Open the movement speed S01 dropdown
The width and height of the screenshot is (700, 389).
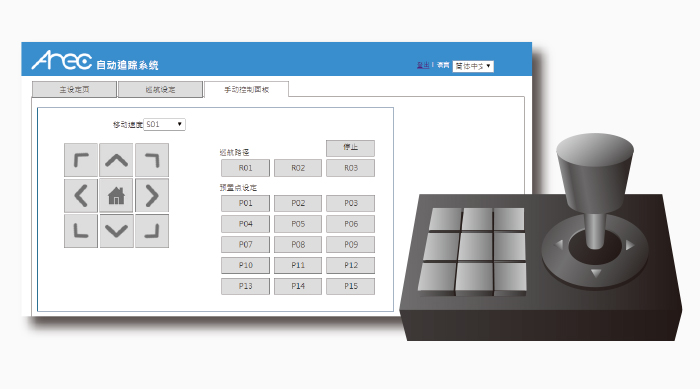pyautogui.click(x=164, y=124)
